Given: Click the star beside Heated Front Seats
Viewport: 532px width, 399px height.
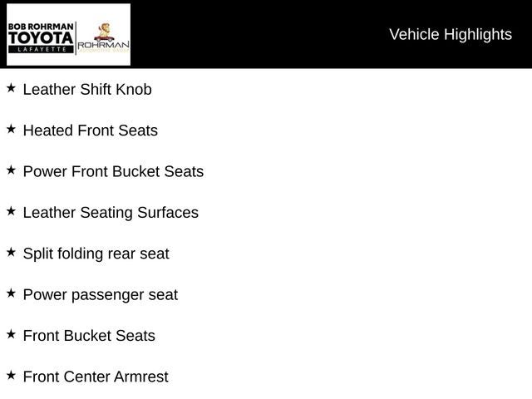Looking at the screenshot, I should pyautogui.click(x=11, y=129).
